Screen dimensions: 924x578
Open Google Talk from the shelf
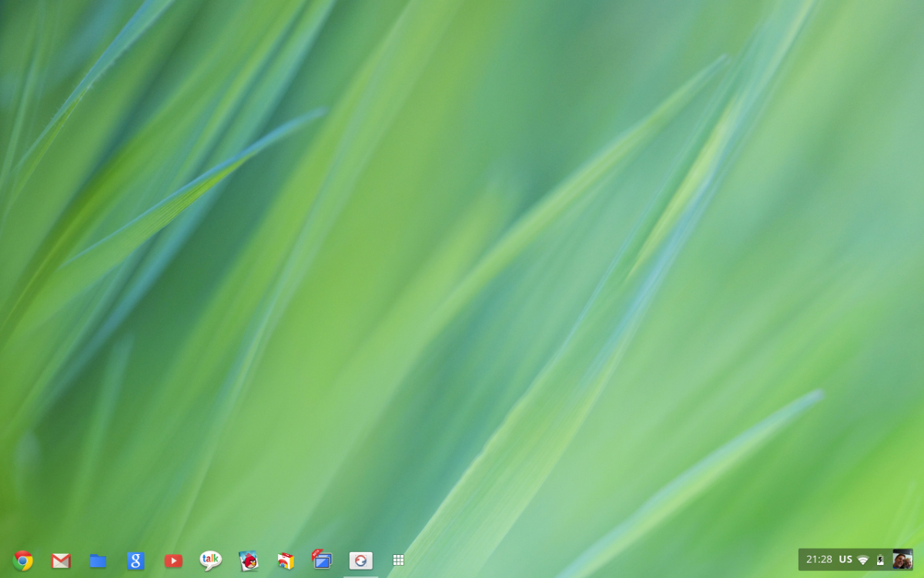(210, 560)
